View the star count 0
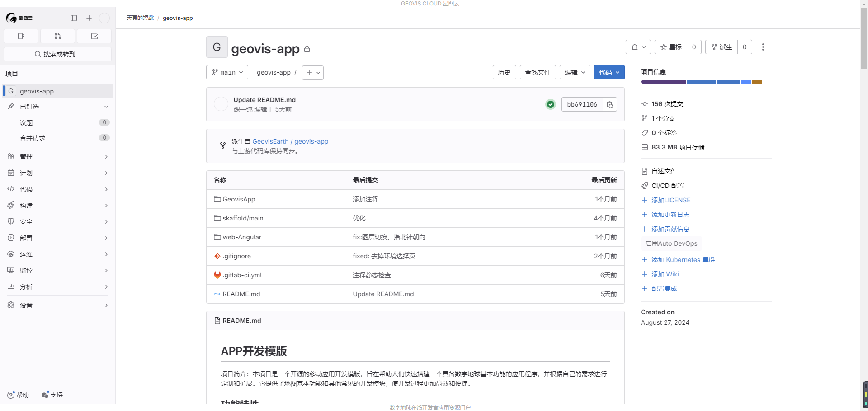868x411 pixels. (x=694, y=47)
